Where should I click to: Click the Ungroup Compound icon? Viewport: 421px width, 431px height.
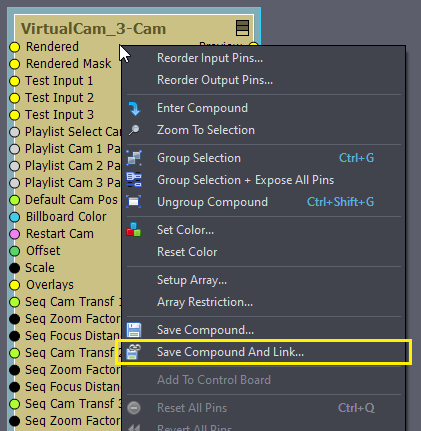pyautogui.click(x=134, y=202)
